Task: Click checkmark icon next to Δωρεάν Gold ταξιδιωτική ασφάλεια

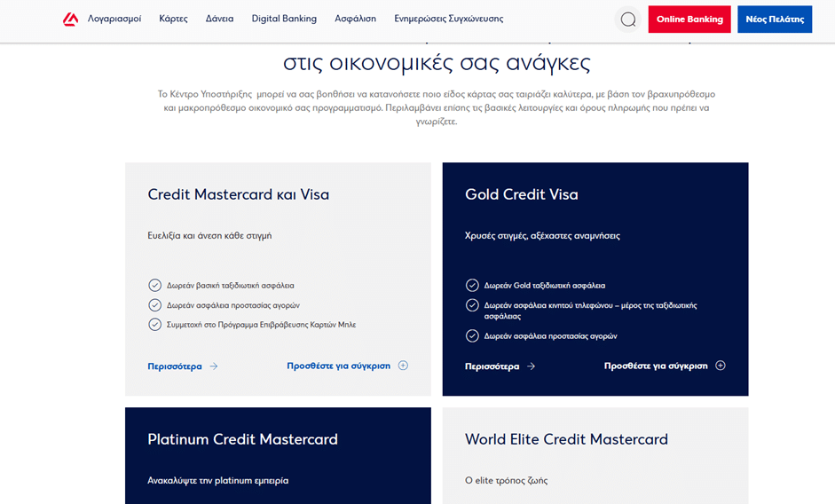Action: (472, 286)
